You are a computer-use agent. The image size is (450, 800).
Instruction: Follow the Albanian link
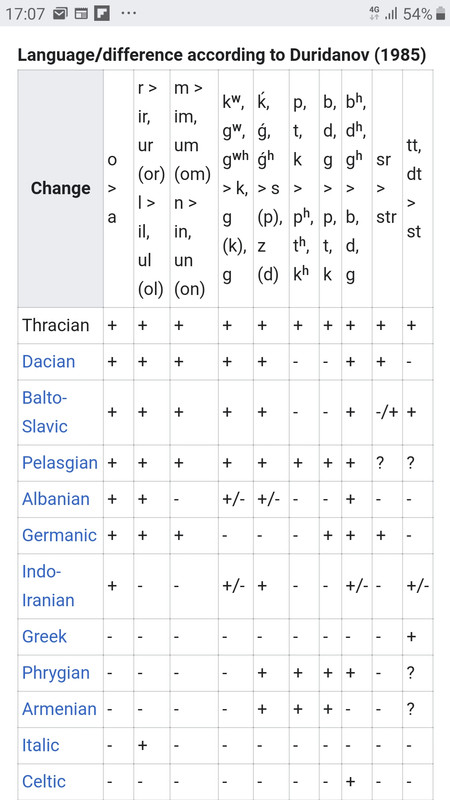(x=56, y=499)
